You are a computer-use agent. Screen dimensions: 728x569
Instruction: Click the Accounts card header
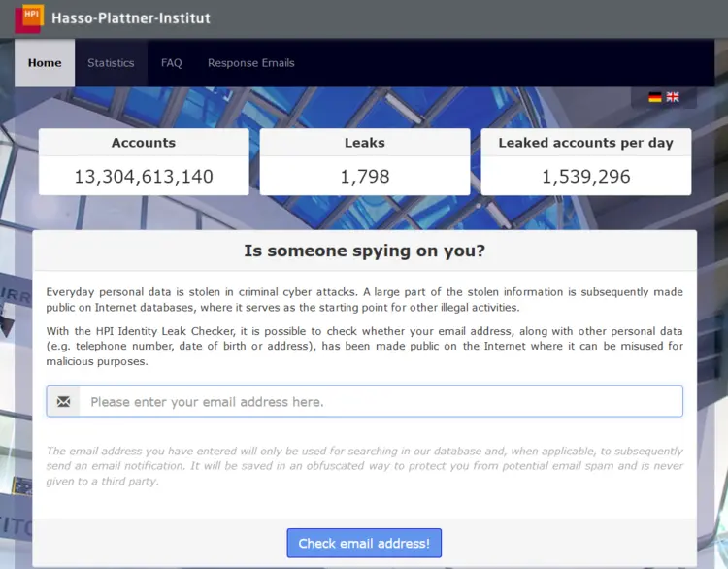click(144, 143)
